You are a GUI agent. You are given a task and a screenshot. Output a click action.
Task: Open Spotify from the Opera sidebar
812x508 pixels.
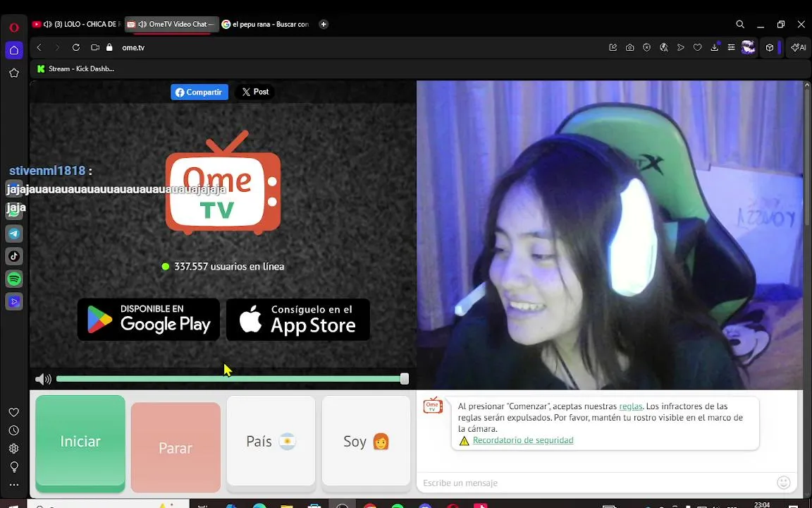tap(14, 279)
